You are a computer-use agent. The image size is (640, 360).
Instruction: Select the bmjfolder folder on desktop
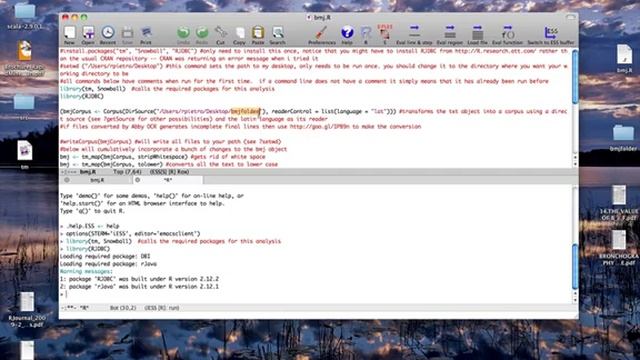623,138
